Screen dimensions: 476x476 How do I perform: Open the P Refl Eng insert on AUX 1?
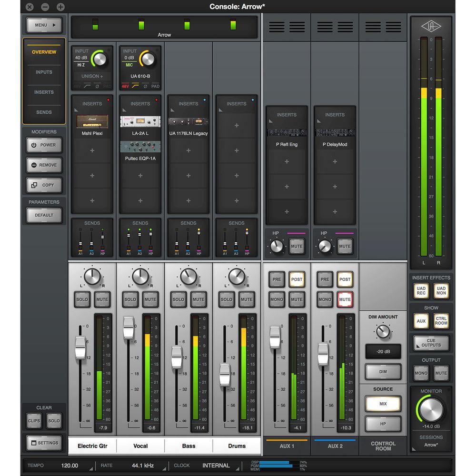click(287, 133)
